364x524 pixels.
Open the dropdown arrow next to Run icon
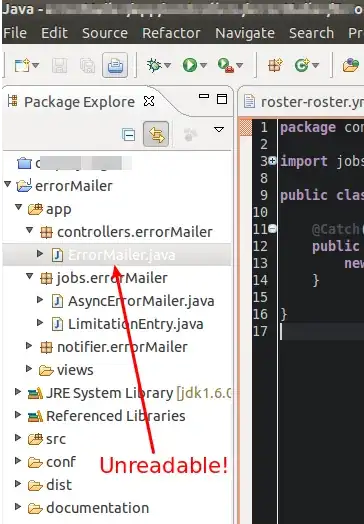(x=204, y=65)
